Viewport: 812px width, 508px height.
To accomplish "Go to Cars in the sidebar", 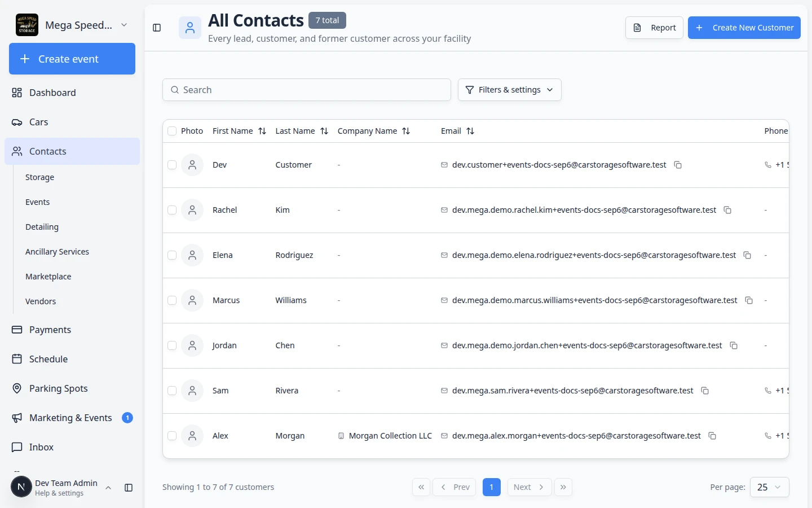I will 72,122.
